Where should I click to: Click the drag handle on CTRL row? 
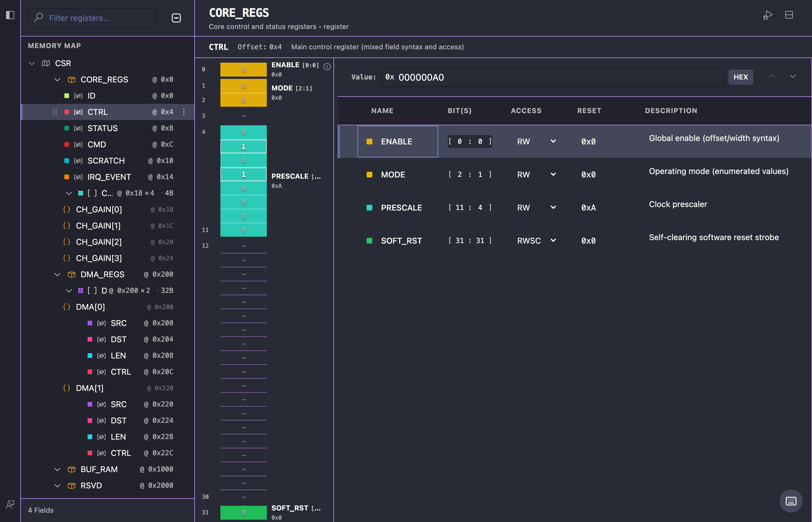point(55,112)
